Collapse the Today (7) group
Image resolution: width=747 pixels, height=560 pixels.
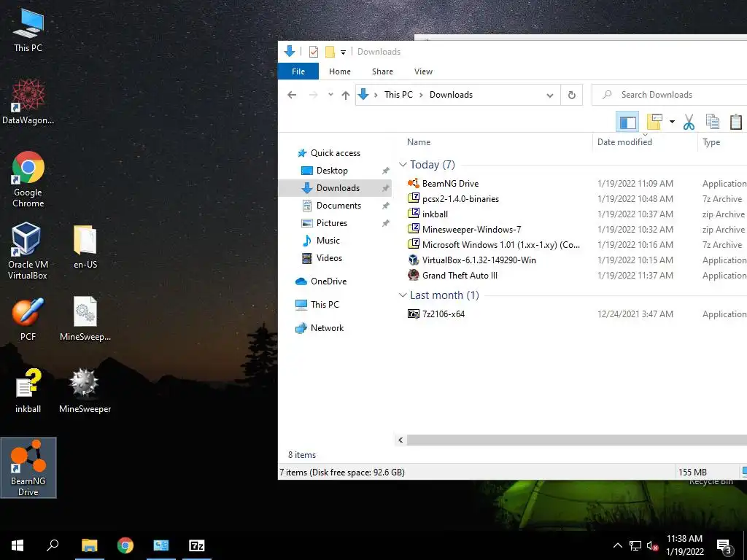click(403, 165)
